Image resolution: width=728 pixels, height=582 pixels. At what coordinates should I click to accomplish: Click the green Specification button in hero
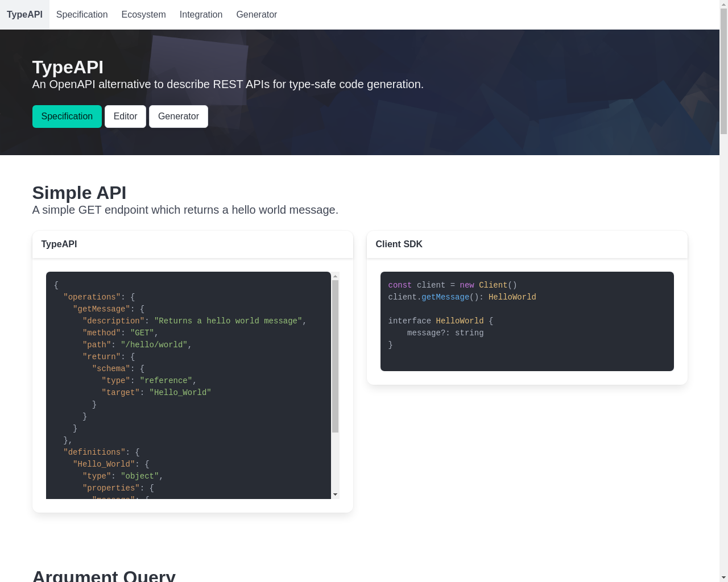pyautogui.click(x=67, y=117)
